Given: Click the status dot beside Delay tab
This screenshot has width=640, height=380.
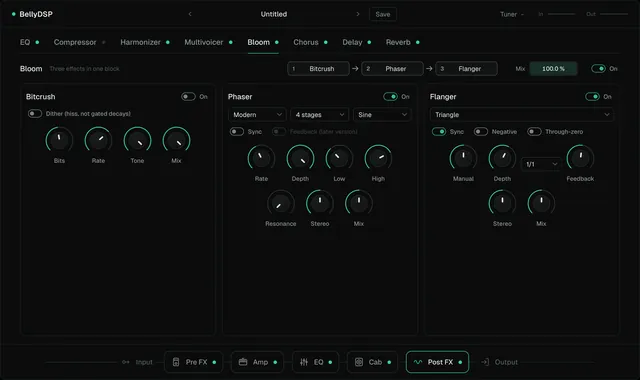Looking at the screenshot, I should [x=369, y=42].
